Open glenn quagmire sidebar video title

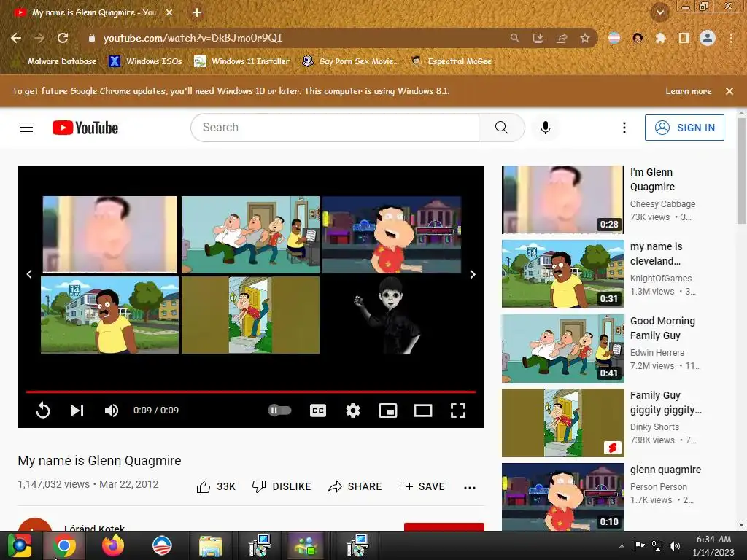coord(665,470)
